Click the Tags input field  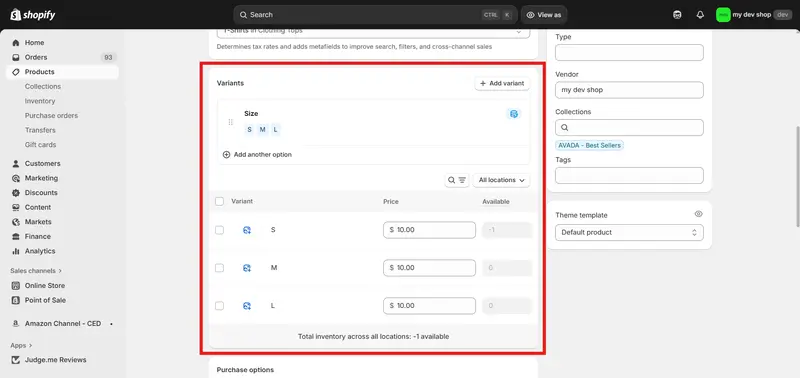click(629, 175)
